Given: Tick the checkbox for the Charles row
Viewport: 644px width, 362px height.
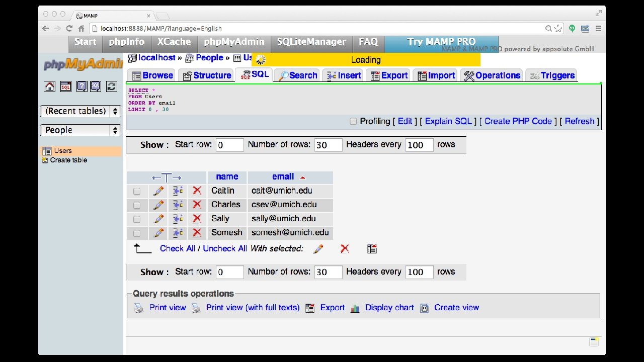Looking at the screenshot, I should [137, 205].
